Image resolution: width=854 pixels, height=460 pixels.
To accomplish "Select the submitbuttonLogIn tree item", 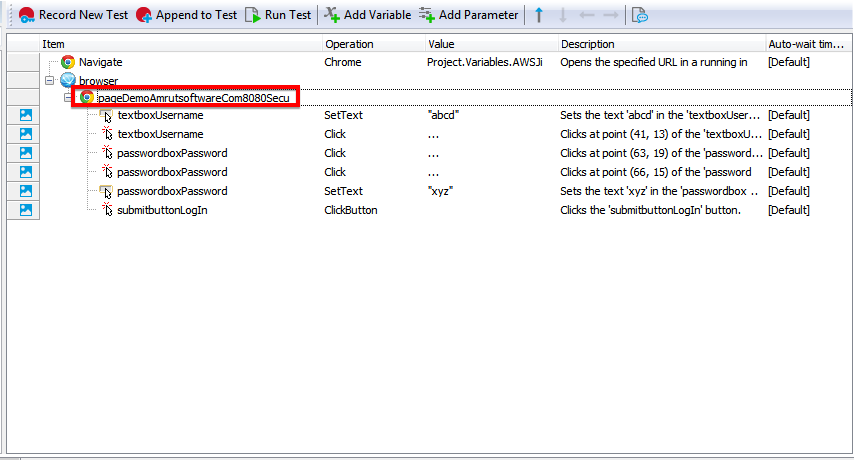I will pos(162,210).
